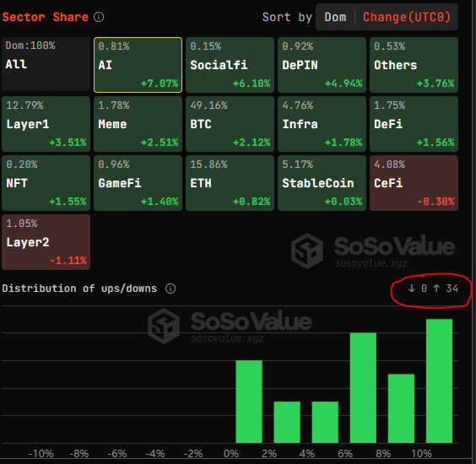The width and height of the screenshot is (476, 464).
Task: Open the BTC sector card
Action: click(230, 124)
